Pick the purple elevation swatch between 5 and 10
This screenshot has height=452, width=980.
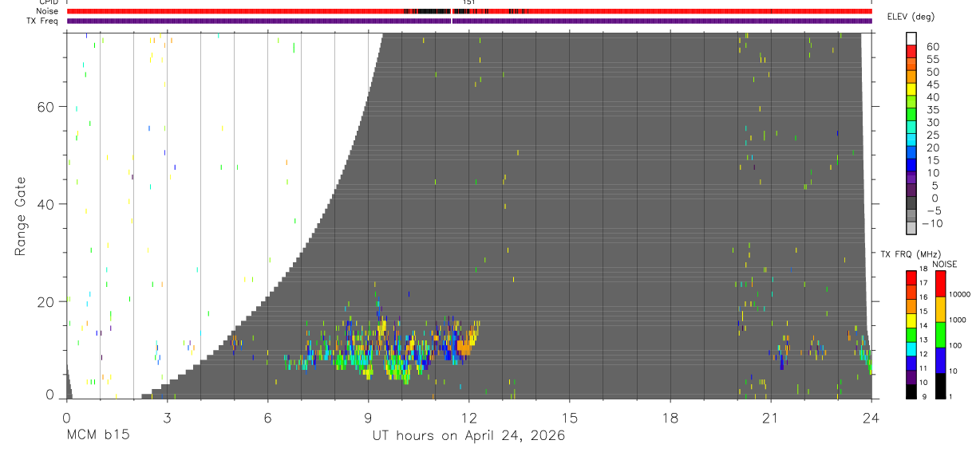pyautogui.click(x=911, y=179)
